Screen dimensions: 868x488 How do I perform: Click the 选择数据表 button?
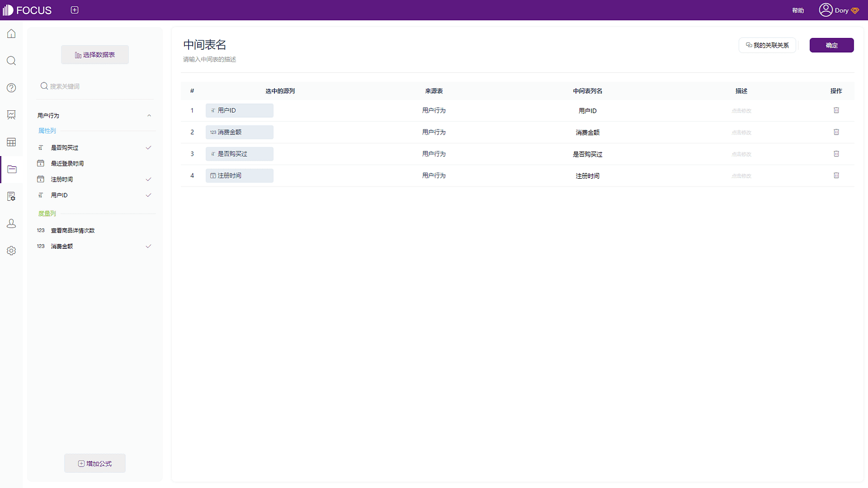(95, 55)
